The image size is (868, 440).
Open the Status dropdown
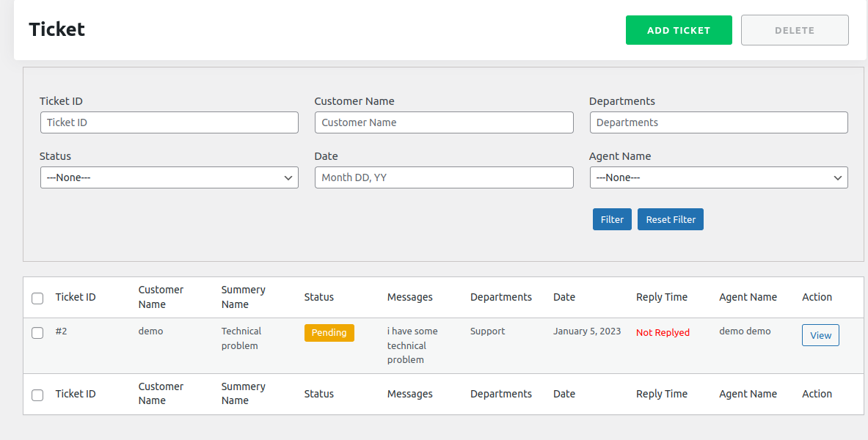click(169, 177)
